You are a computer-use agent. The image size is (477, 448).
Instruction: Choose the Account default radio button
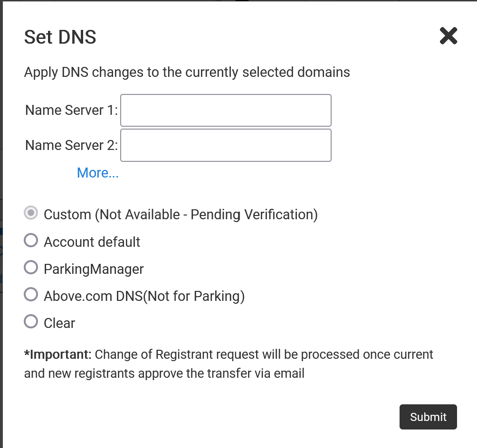[x=31, y=241]
